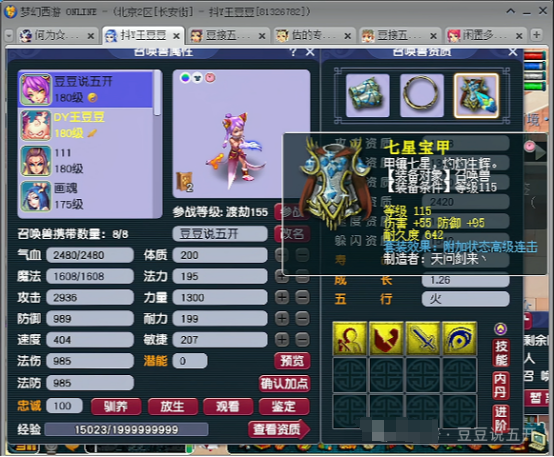Select pet 画魂 in the summon list
This screenshot has width=554, height=457.
87,196
